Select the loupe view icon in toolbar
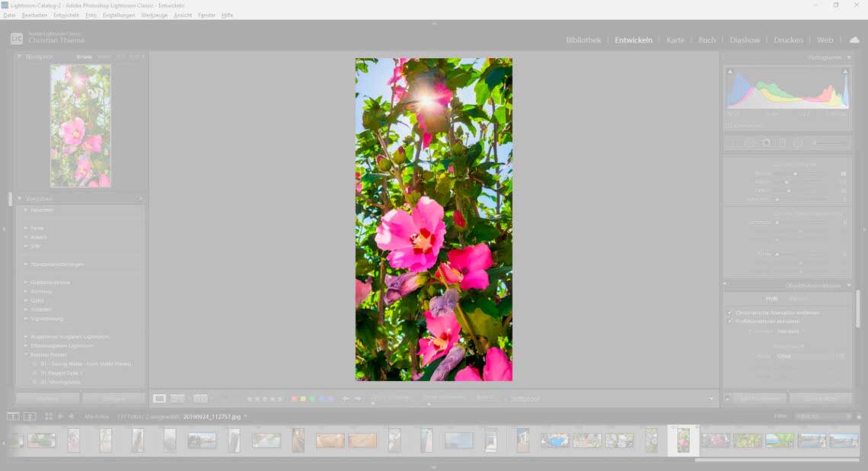 [x=159, y=399]
